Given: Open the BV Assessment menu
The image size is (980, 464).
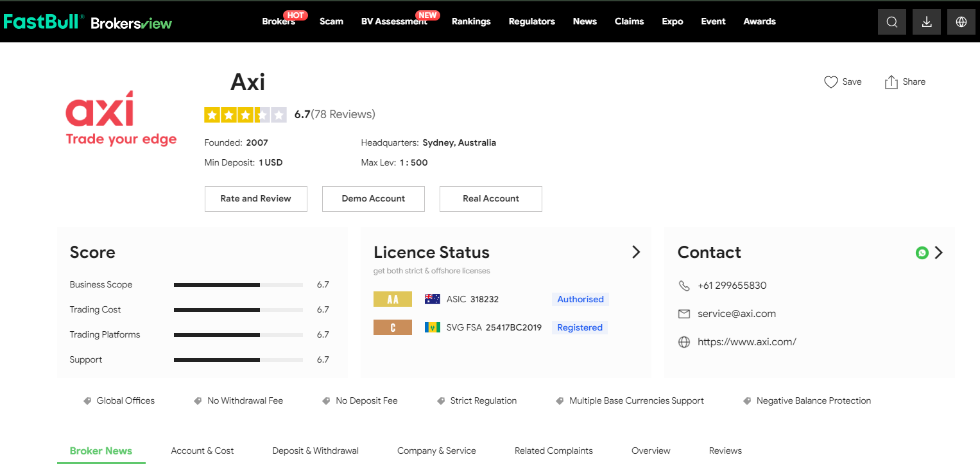Looking at the screenshot, I should click(393, 22).
